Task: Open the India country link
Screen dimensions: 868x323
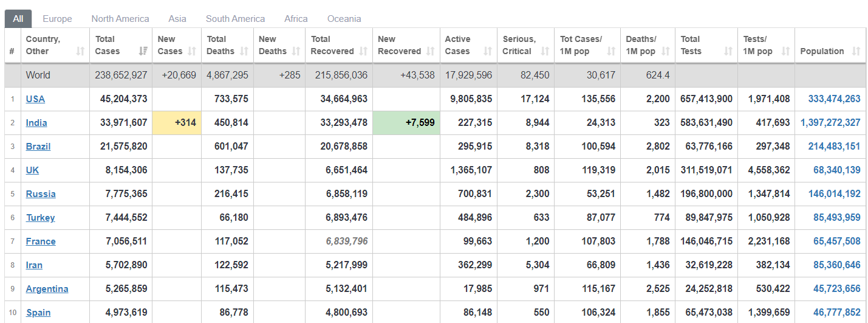Action: [36, 122]
